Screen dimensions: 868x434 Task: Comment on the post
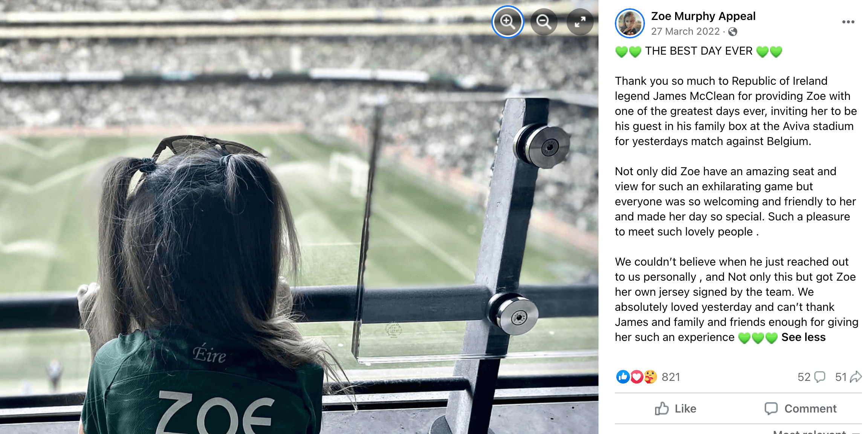coord(800,409)
